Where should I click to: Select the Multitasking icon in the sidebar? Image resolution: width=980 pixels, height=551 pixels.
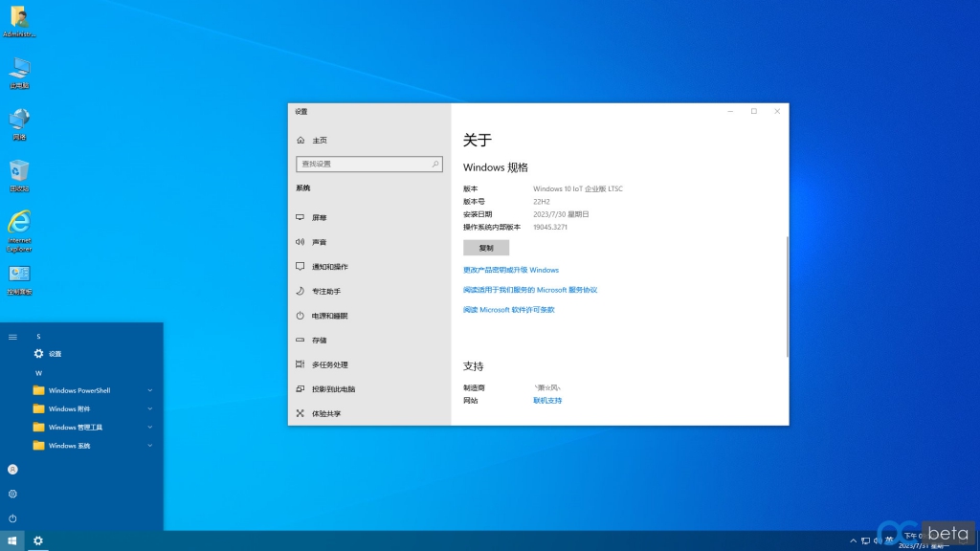tap(300, 364)
